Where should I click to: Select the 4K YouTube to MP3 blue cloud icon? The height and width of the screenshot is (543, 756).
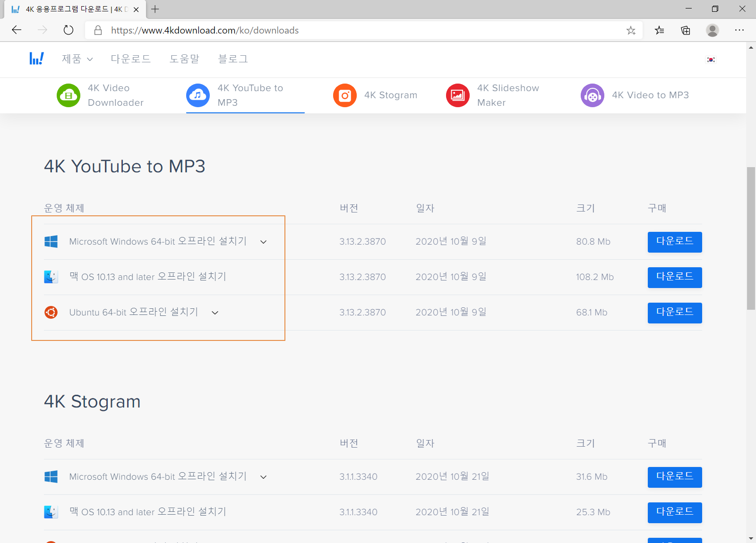[x=198, y=95]
